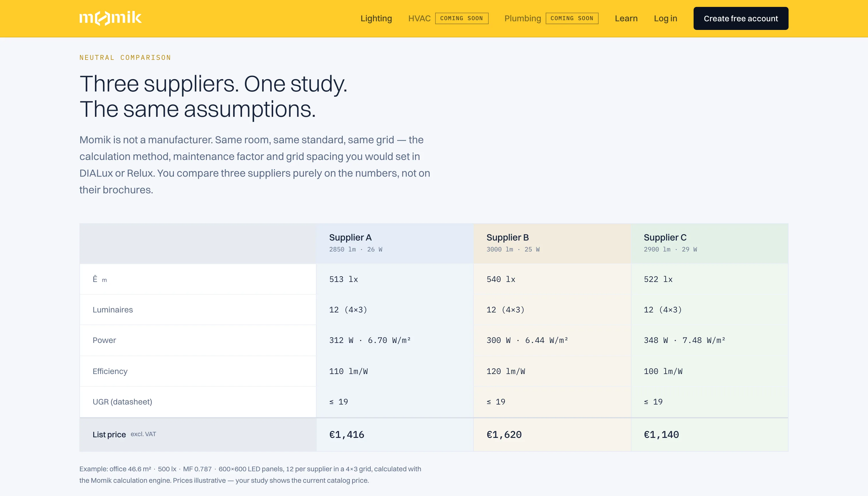868x496 pixels.
Task: Click the Example office footnote text
Action: (x=250, y=474)
